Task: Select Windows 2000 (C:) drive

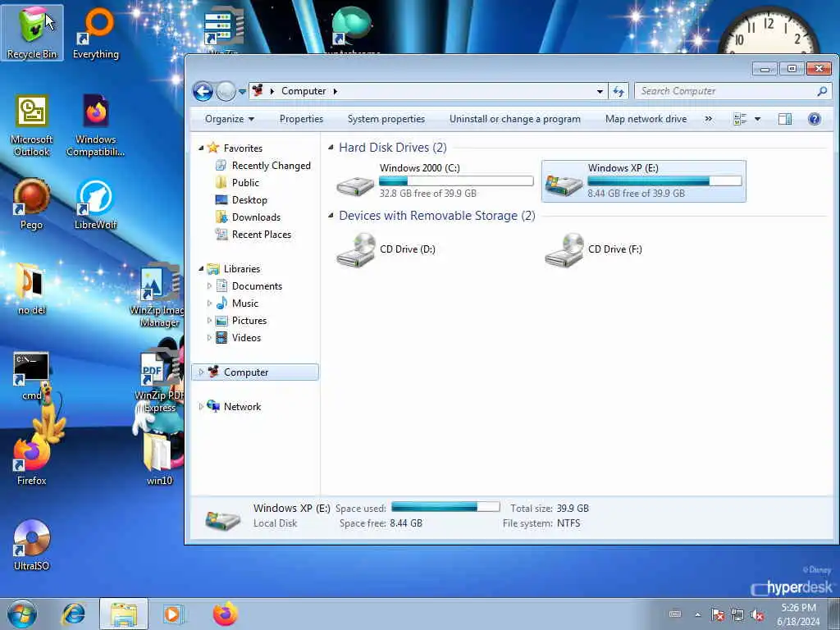Action: click(x=435, y=181)
